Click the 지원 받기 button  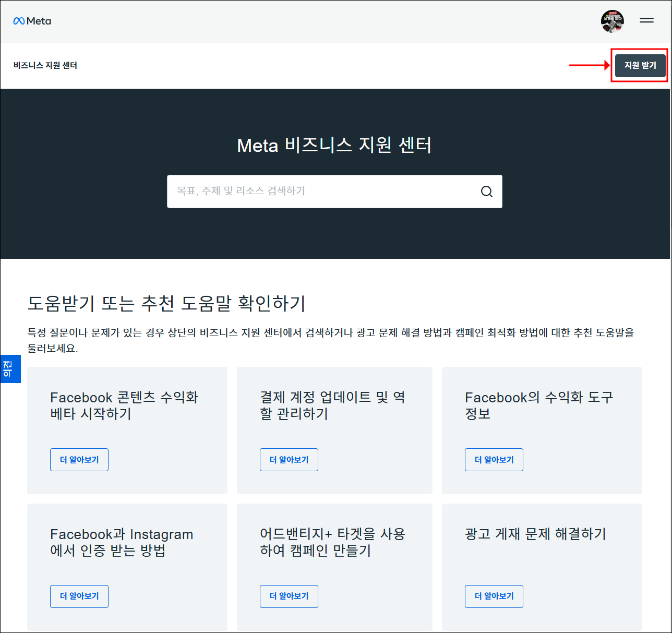tap(640, 66)
